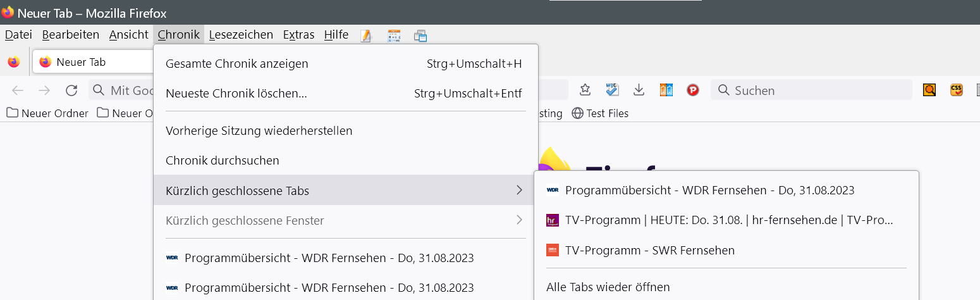This screenshot has width=980, height=300.
Task: Open the Test Files bookmark
Action: [600, 113]
